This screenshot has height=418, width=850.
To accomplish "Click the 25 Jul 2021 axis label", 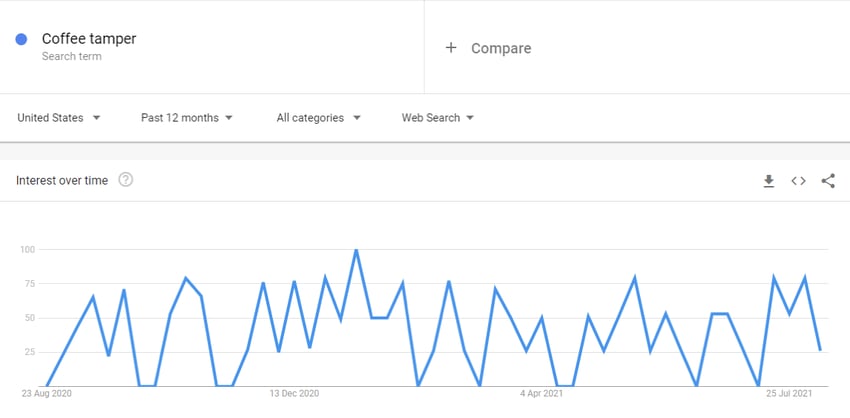I will (x=789, y=394).
